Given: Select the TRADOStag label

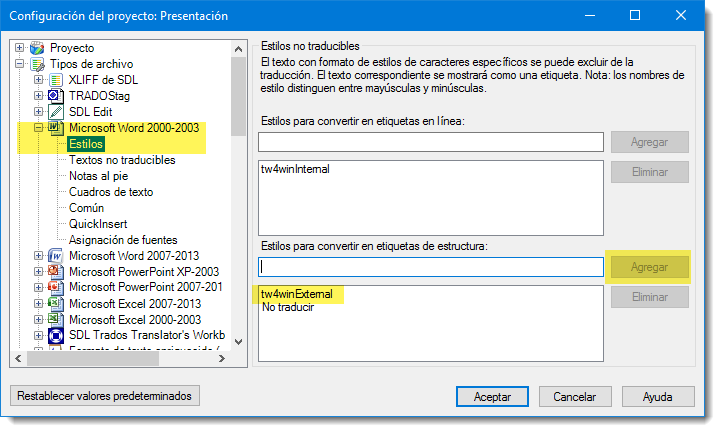Looking at the screenshot, I should 99,96.
